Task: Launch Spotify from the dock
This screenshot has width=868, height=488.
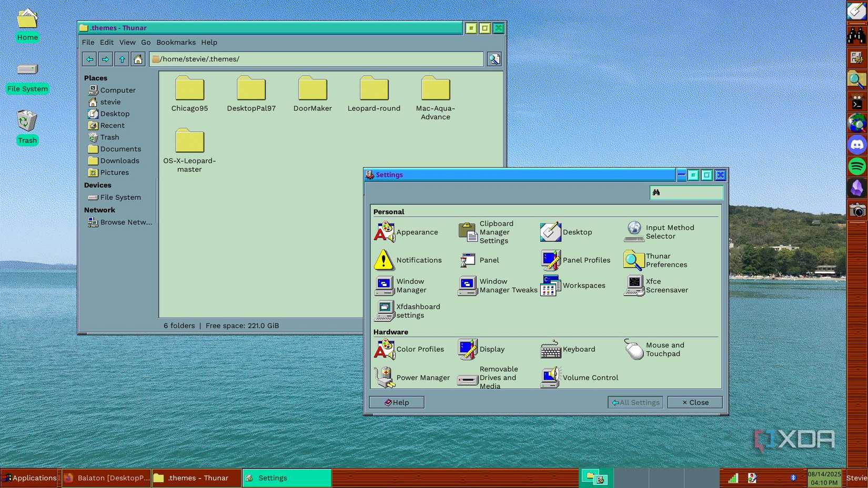Action: pos(857,166)
